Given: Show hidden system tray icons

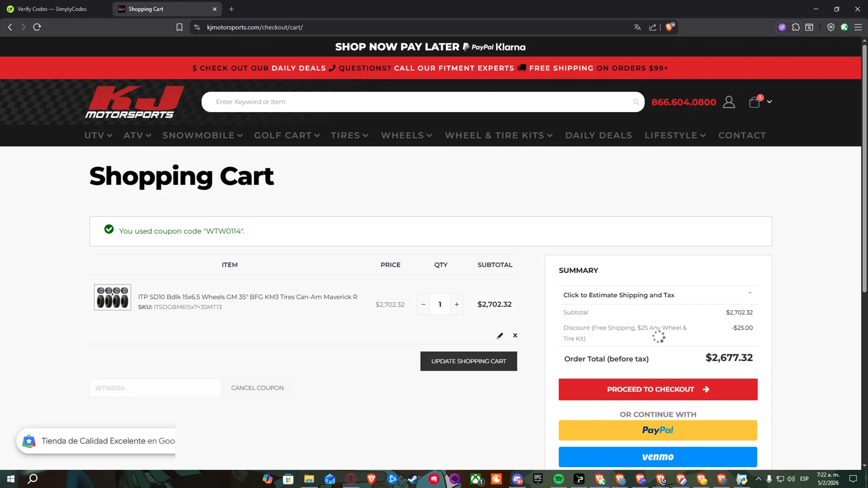Looking at the screenshot, I should tap(758, 479).
